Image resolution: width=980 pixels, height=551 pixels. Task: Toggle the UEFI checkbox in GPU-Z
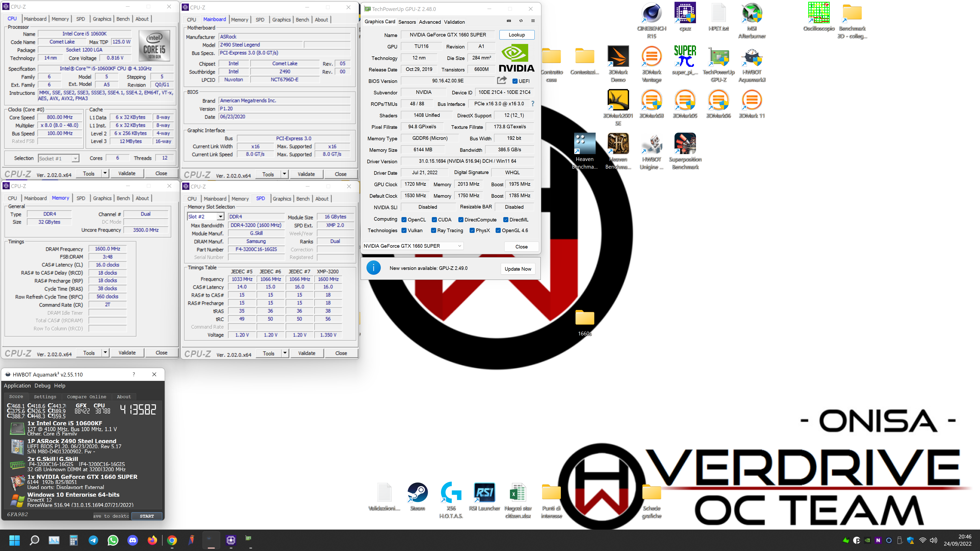click(515, 81)
